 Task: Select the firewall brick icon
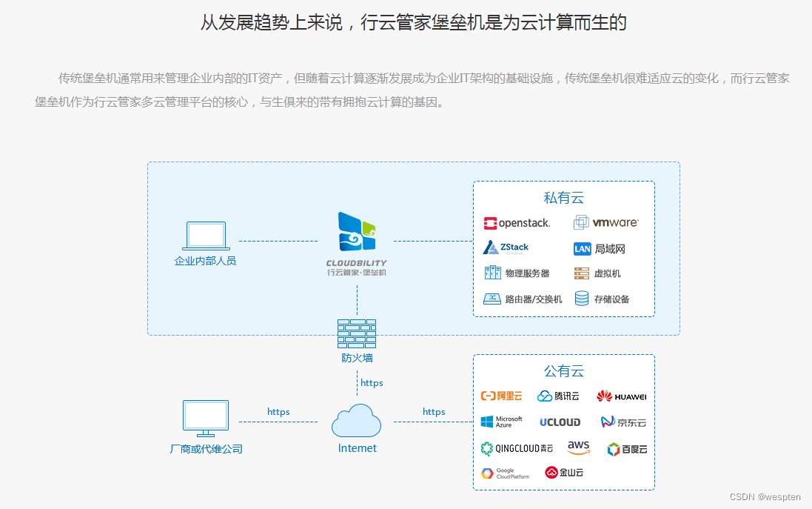click(x=357, y=334)
